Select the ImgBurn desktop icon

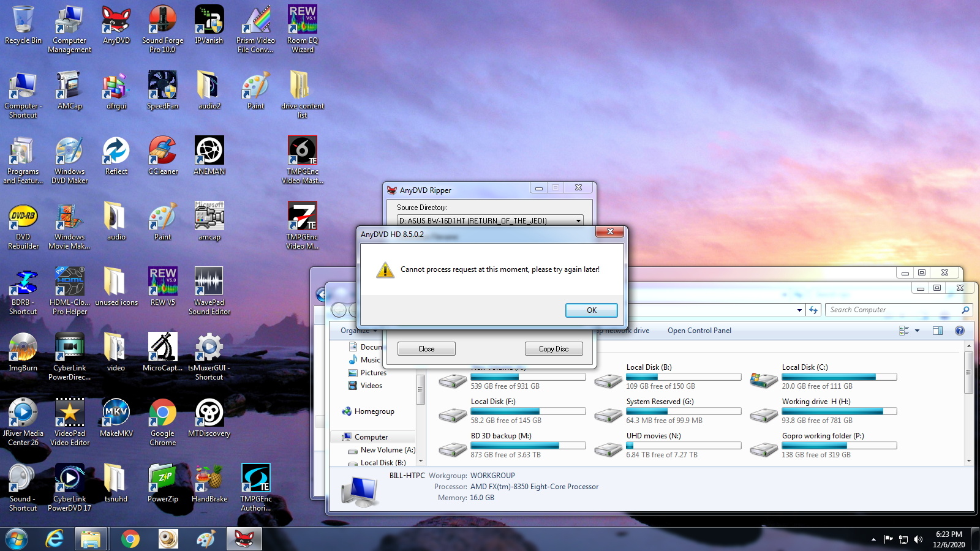(23, 353)
